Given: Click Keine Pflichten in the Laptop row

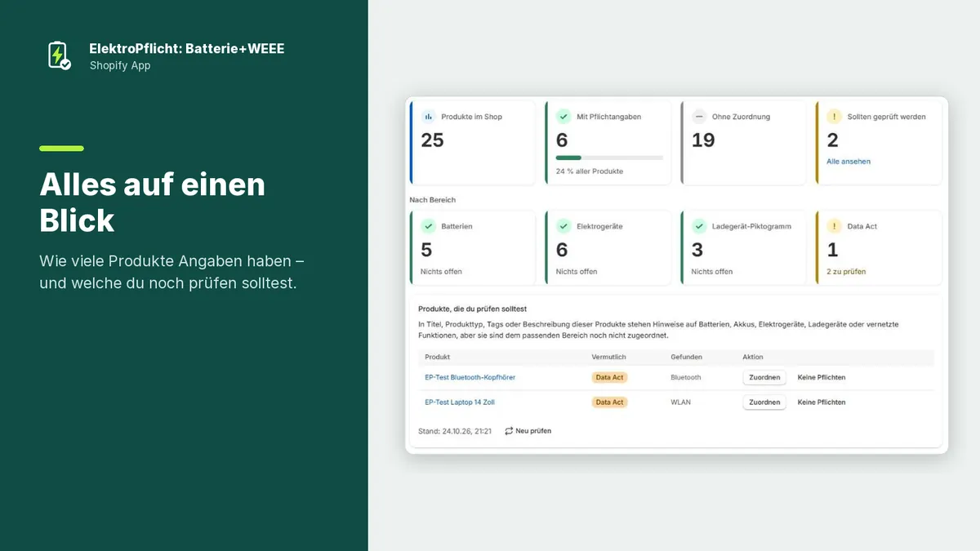Looking at the screenshot, I should pos(822,402).
